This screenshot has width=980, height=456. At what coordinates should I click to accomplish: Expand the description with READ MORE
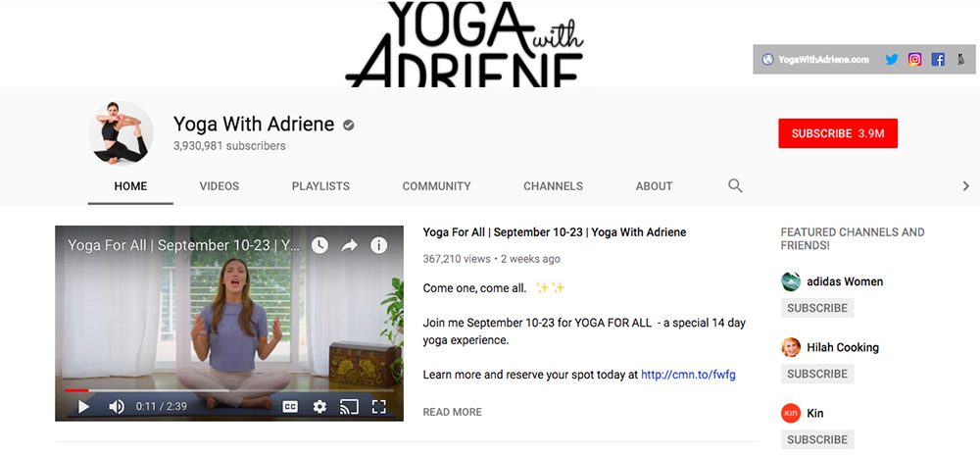(453, 412)
